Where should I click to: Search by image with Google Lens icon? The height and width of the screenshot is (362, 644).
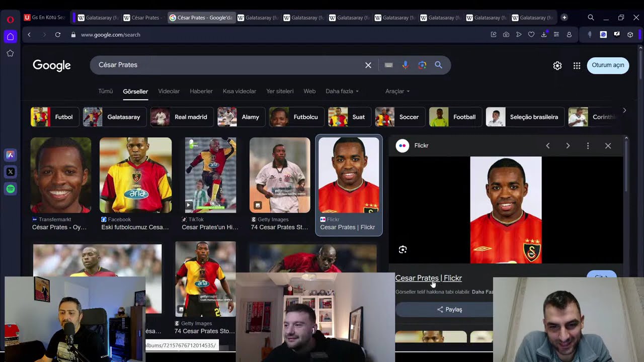(x=422, y=65)
